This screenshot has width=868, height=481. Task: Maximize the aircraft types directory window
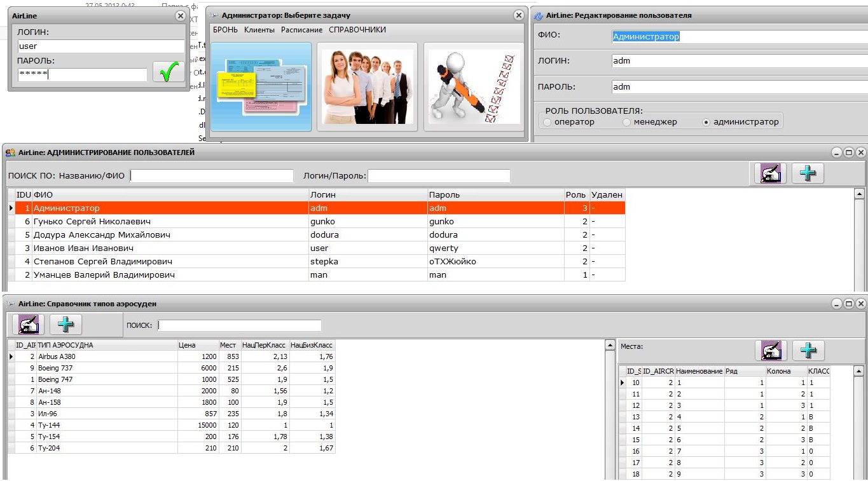pyautogui.click(x=849, y=304)
